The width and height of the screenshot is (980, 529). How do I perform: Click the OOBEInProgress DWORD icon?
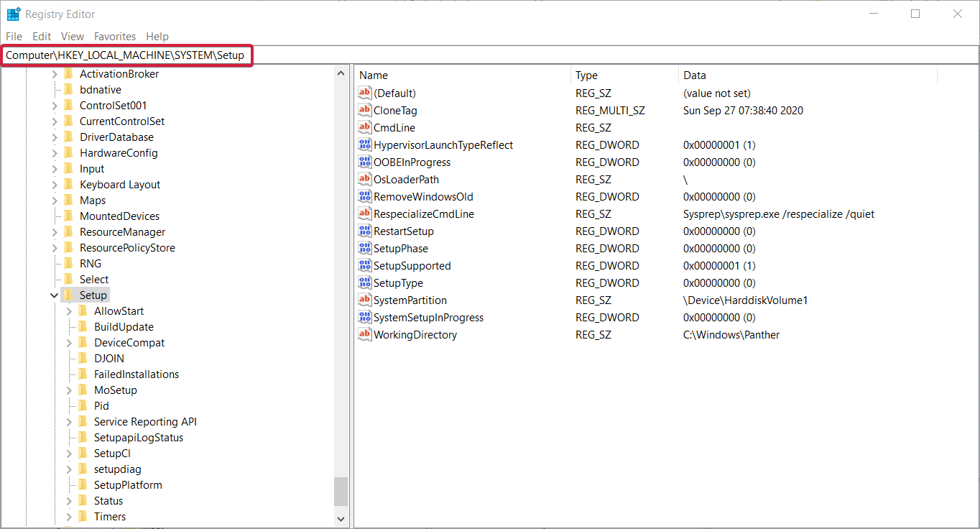365,162
